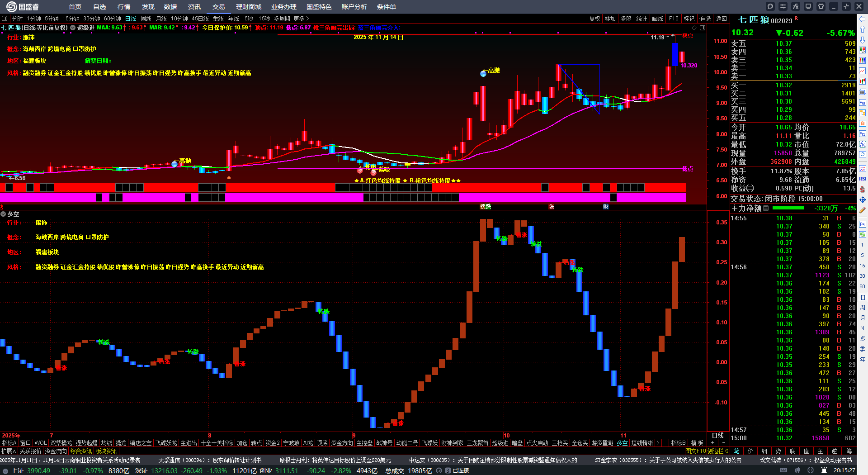
Task: Click the keyboard icon in status bar
Action: point(783,470)
